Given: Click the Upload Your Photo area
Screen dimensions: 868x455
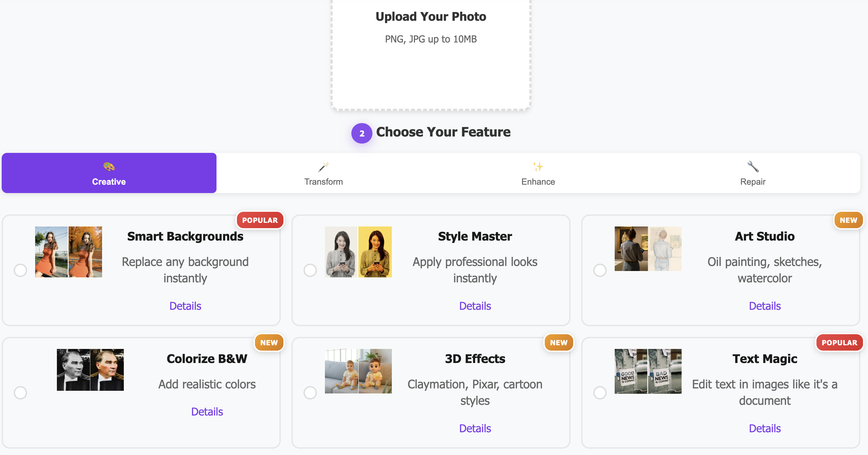Looking at the screenshot, I should click(x=431, y=54).
